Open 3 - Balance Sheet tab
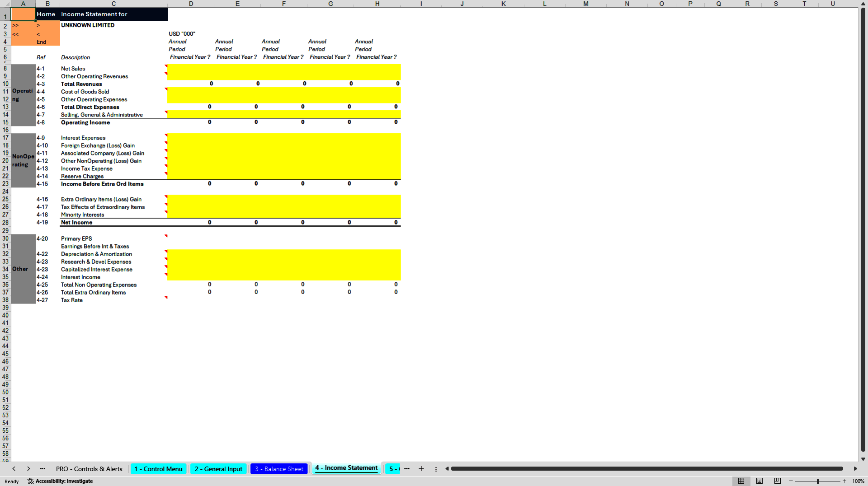868x486 pixels. click(279, 469)
